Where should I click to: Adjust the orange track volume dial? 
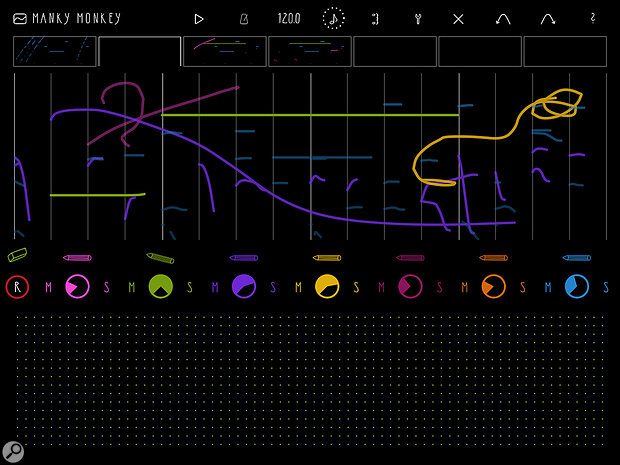(x=493, y=286)
